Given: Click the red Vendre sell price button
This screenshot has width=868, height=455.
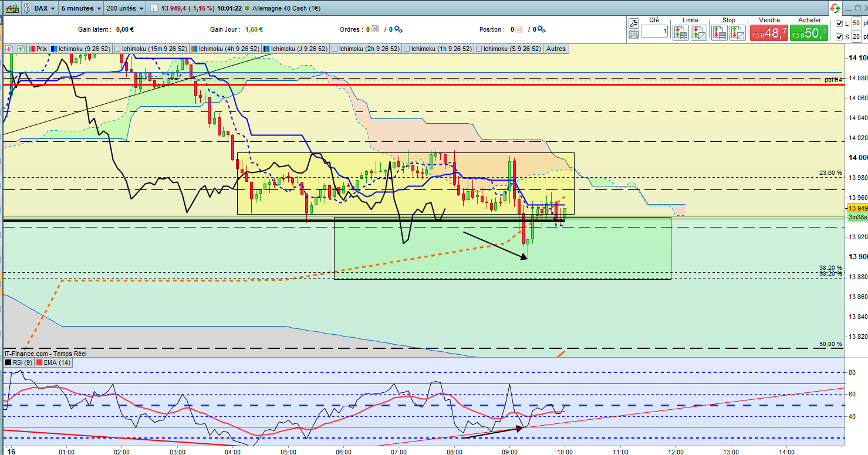Looking at the screenshot, I should pyautogui.click(x=769, y=33).
